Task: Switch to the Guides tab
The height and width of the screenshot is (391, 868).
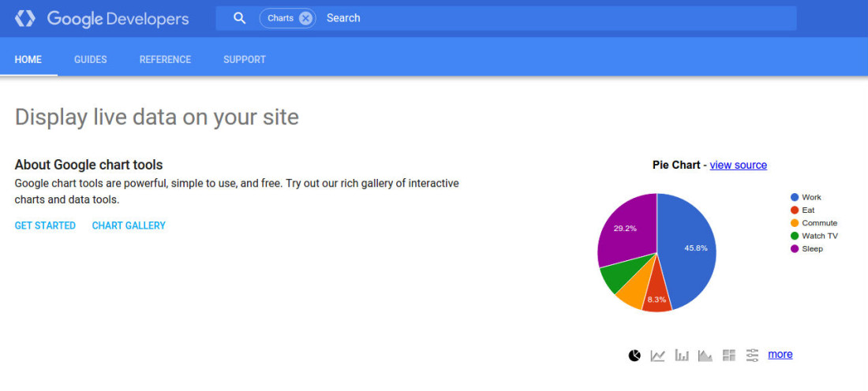Action: tap(90, 60)
